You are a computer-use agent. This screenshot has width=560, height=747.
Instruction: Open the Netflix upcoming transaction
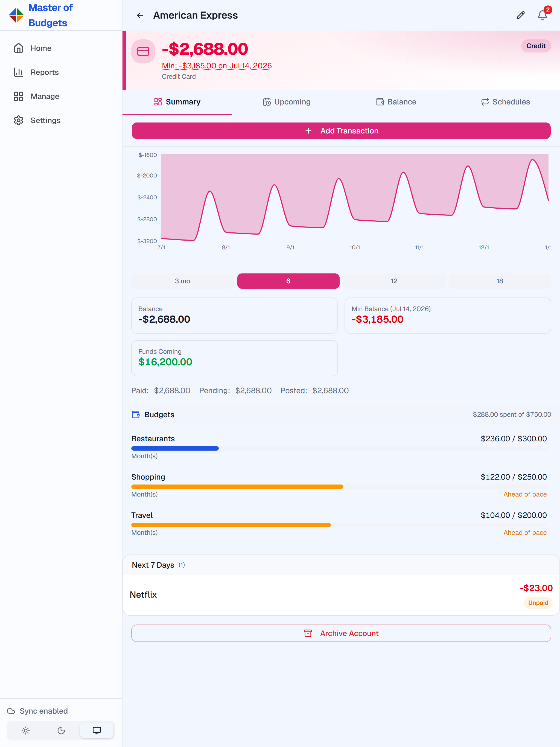pos(341,595)
